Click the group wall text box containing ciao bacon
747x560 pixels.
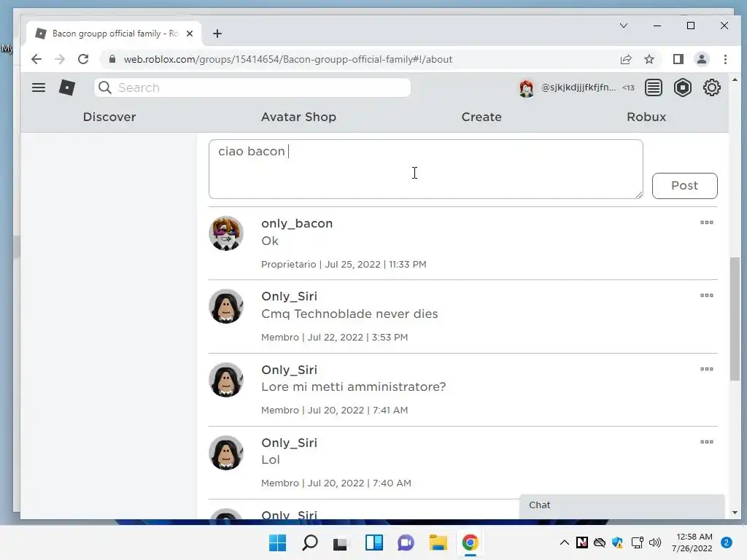coord(425,169)
